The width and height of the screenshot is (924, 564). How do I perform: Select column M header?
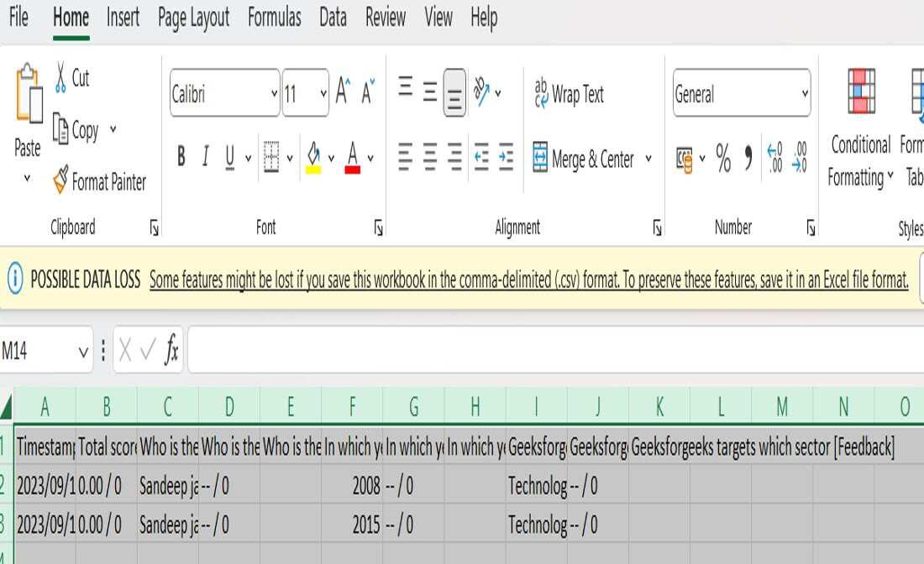point(782,406)
